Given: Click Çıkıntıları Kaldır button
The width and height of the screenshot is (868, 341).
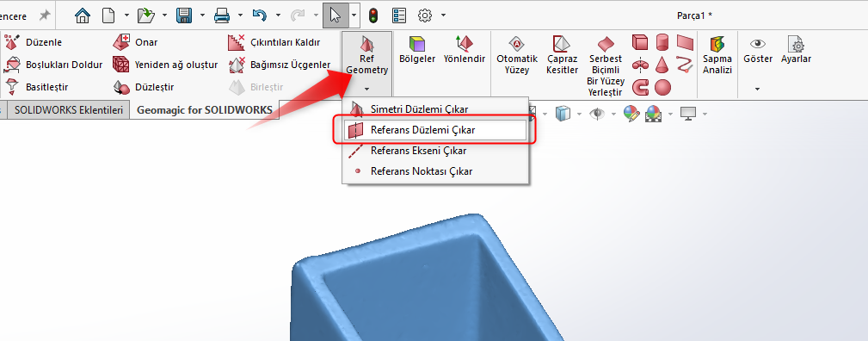Looking at the screenshot, I should (274, 42).
